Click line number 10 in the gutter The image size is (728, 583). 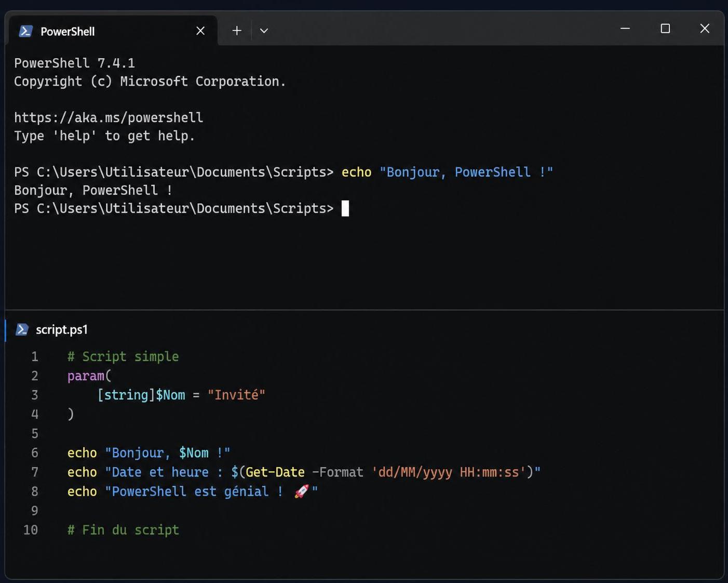[31, 530]
